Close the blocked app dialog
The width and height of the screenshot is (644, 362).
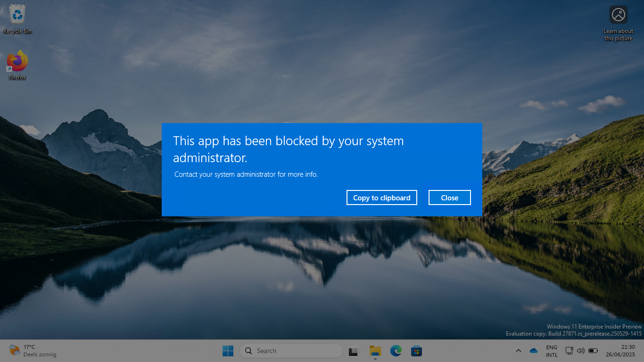pos(449,198)
